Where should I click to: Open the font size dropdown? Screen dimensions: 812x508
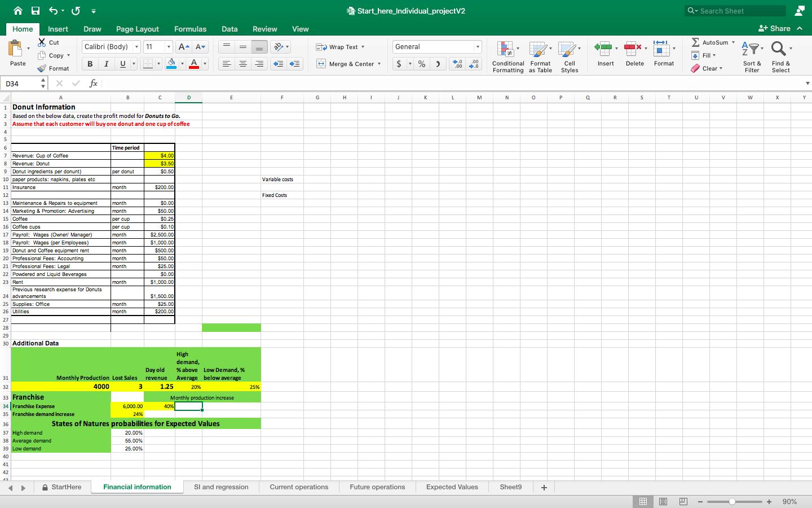tap(168, 47)
